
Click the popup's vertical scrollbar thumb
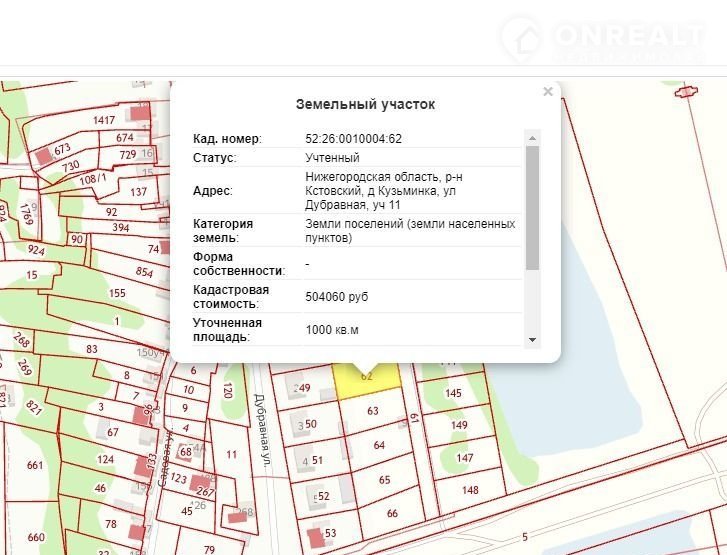coord(532,207)
